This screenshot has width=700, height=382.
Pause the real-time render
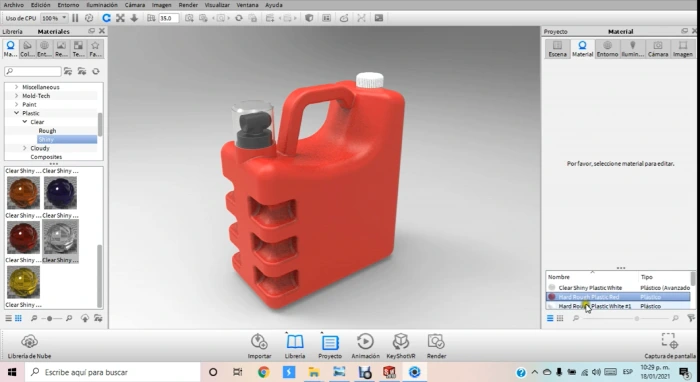pos(75,18)
